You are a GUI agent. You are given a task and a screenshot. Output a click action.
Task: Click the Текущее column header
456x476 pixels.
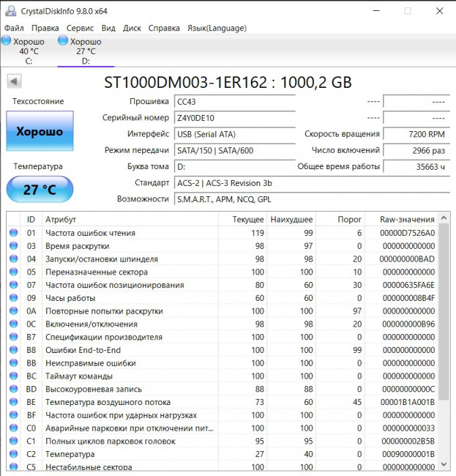(242, 219)
